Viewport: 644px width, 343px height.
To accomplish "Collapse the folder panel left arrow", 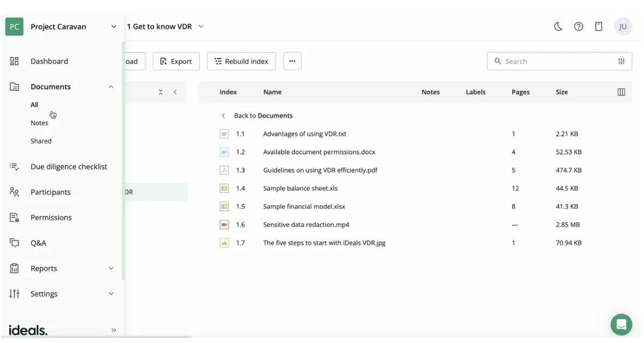I will [x=176, y=92].
